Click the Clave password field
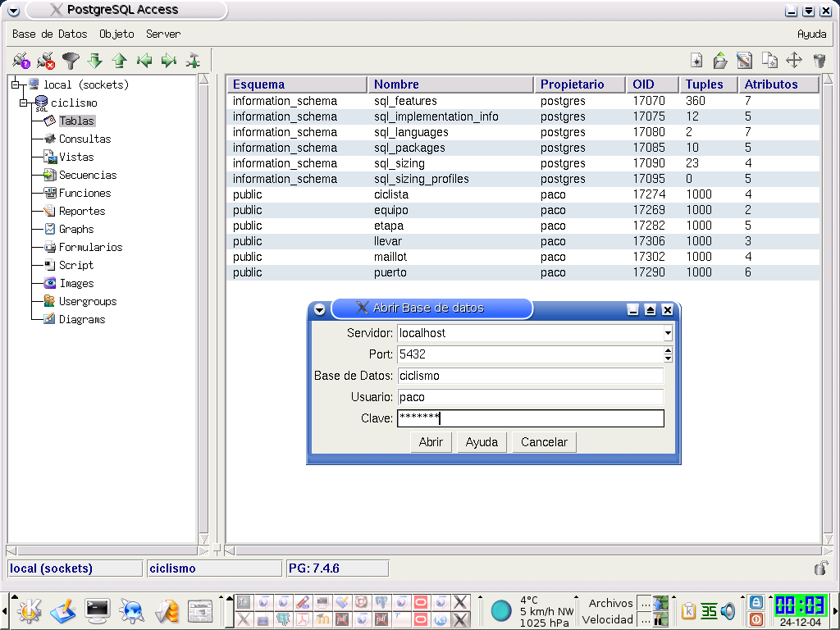840x630 pixels. (x=531, y=418)
